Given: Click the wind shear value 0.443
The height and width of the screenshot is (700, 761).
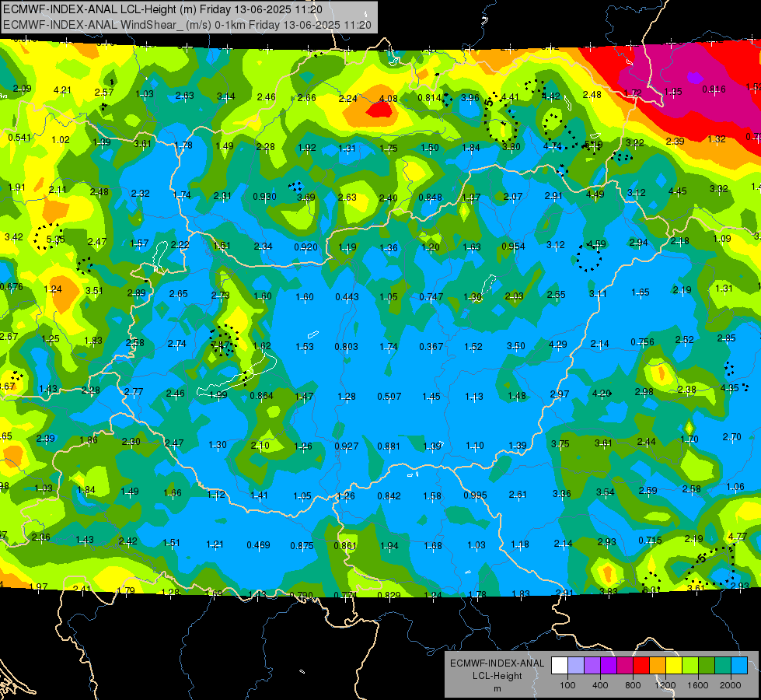Looking at the screenshot, I should [347, 297].
